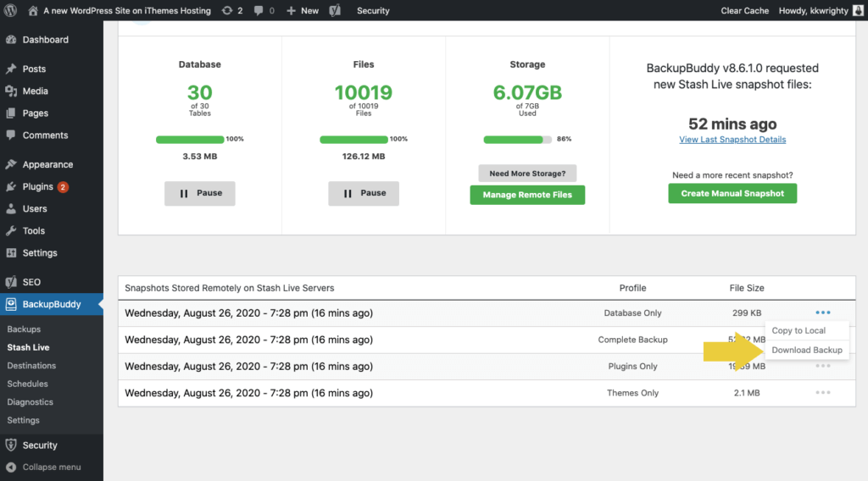Click the Collapse menu arrow icon
This screenshot has width=868, height=481.
[x=11, y=467]
